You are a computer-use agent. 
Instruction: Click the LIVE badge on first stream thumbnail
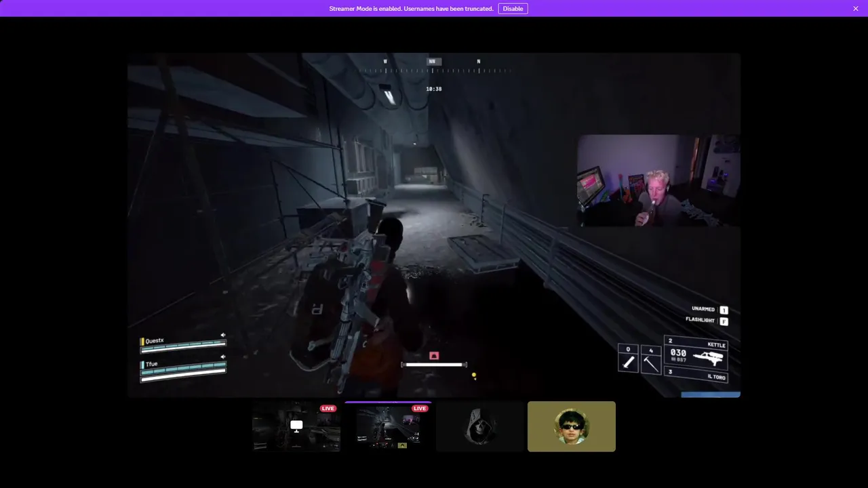(x=328, y=409)
